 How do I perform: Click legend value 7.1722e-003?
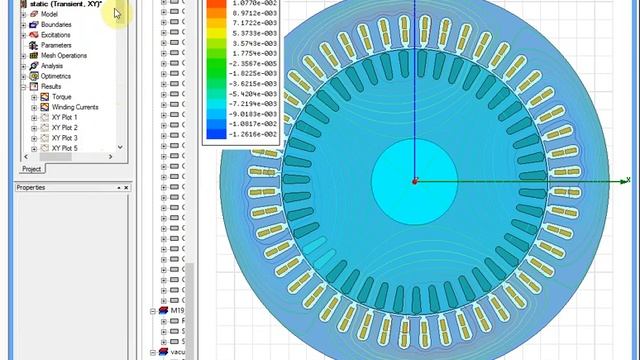pos(254,23)
